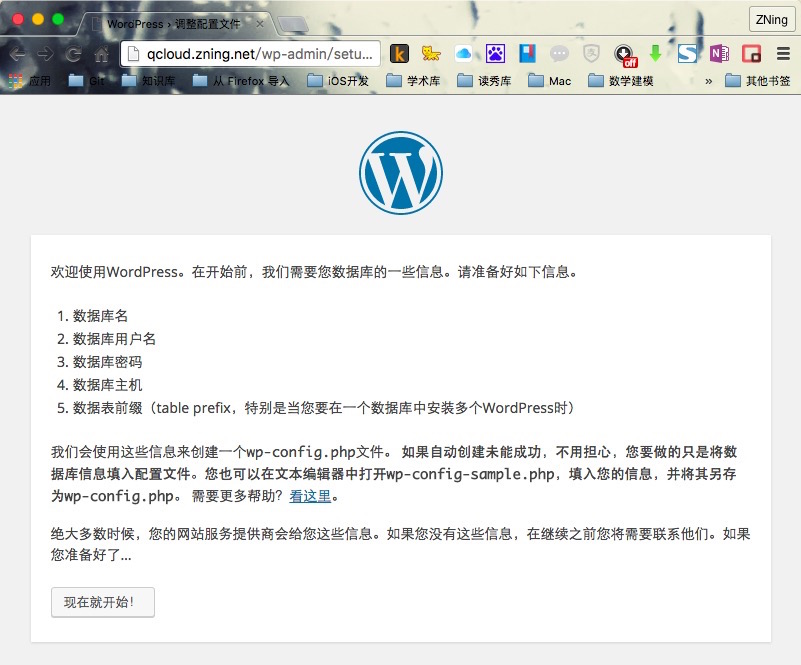This screenshot has height=665, width=801.
Task: Open the Chrome hamburger menu
Action: [783, 53]
